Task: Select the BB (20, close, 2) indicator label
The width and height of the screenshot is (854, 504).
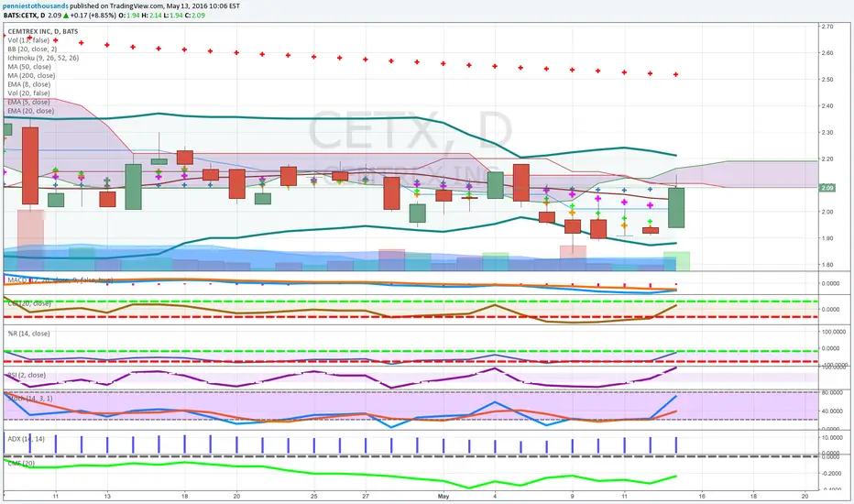Action: point(32,49)
